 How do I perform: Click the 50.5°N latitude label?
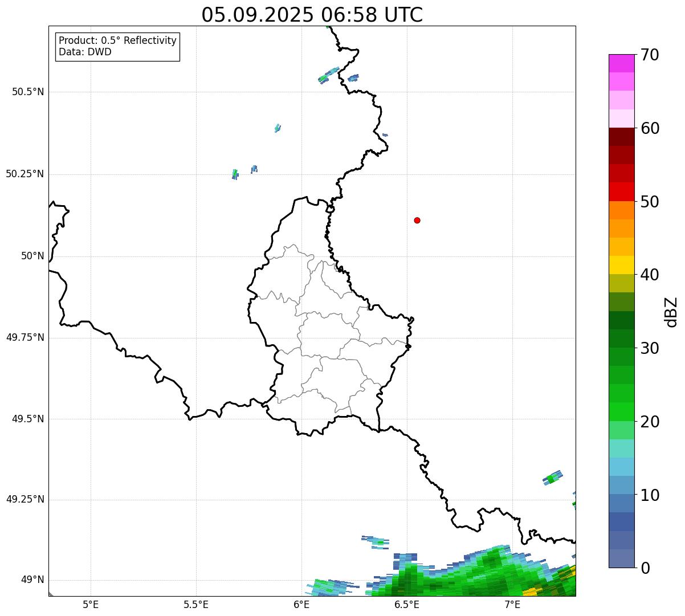(x=28, y=92)
